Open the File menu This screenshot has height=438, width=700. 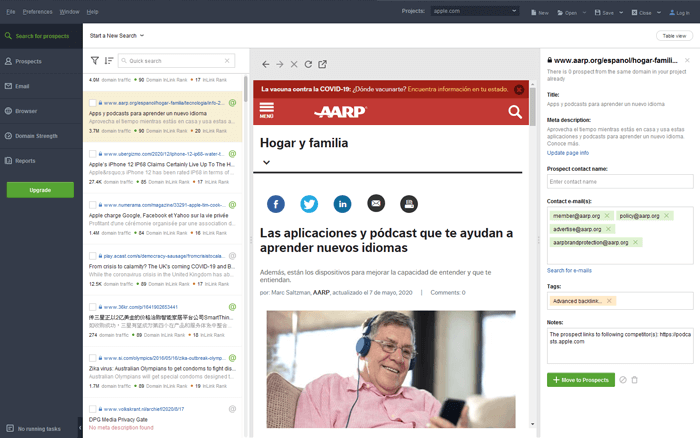coord(11,12)
